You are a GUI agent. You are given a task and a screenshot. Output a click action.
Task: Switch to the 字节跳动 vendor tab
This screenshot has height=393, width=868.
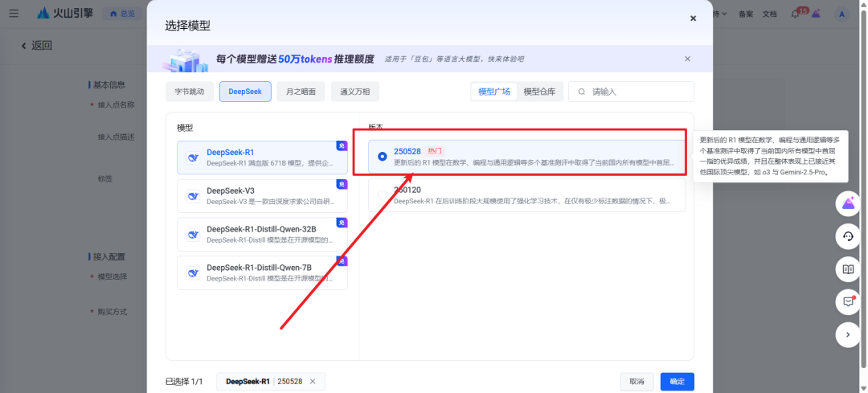190,92
